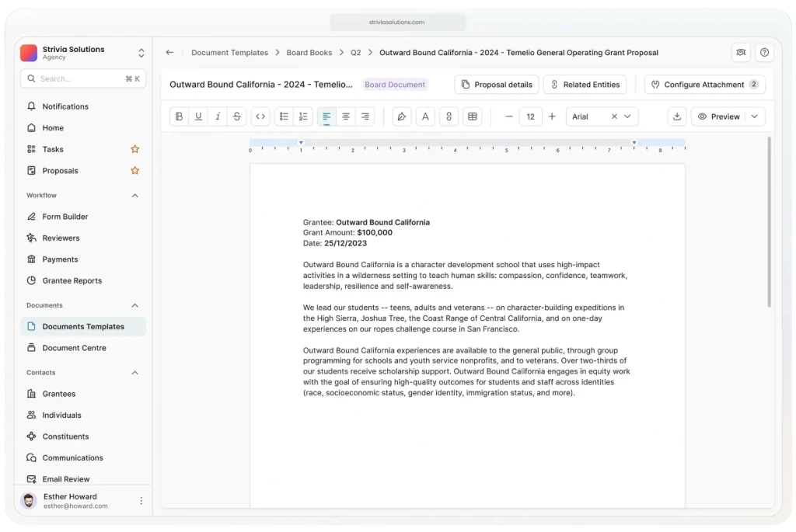
Task: Open Proposal details
Action: coord(496,85)
